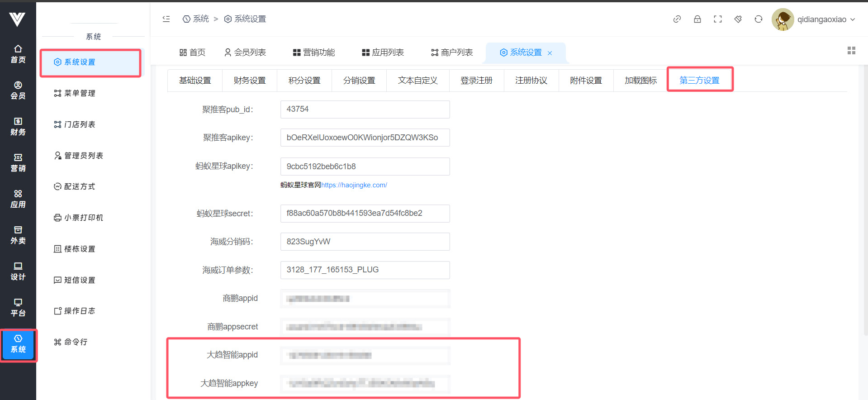The width and height of the screenshot is (868, 400).
Task: Open 外卖 section in left sidebar
Action: [x=18, y=235]
